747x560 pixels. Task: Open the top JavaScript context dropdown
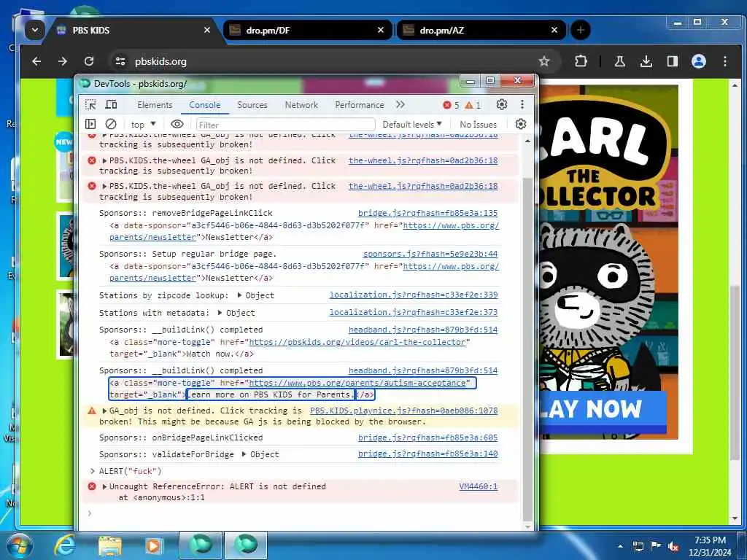pyautogui.click(x=144, y=124)
